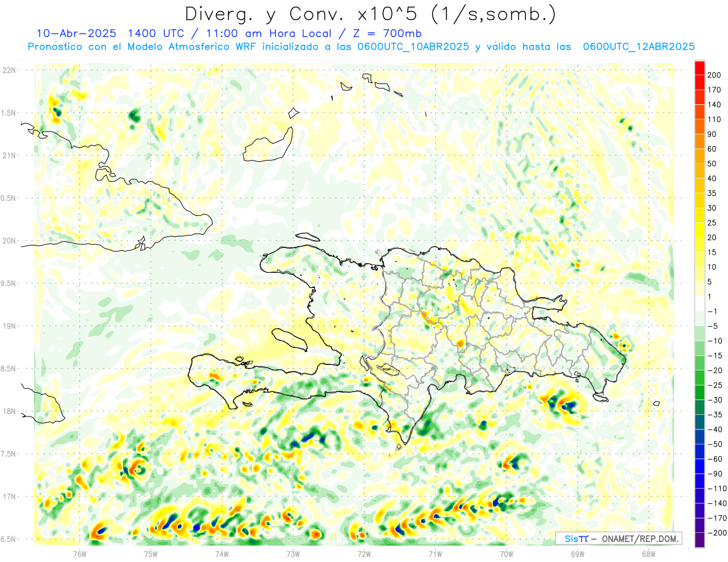Click the green swatch between -20 and -25

click(x=699, y=378)
